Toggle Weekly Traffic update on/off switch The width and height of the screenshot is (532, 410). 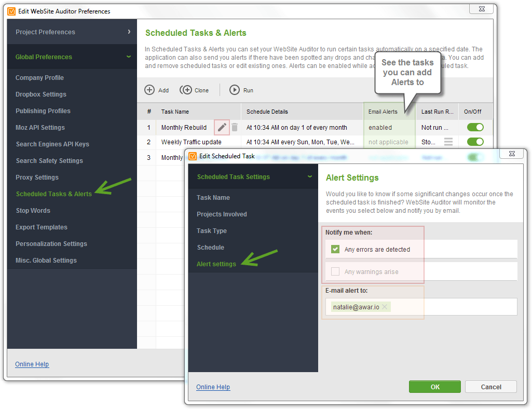475,142
